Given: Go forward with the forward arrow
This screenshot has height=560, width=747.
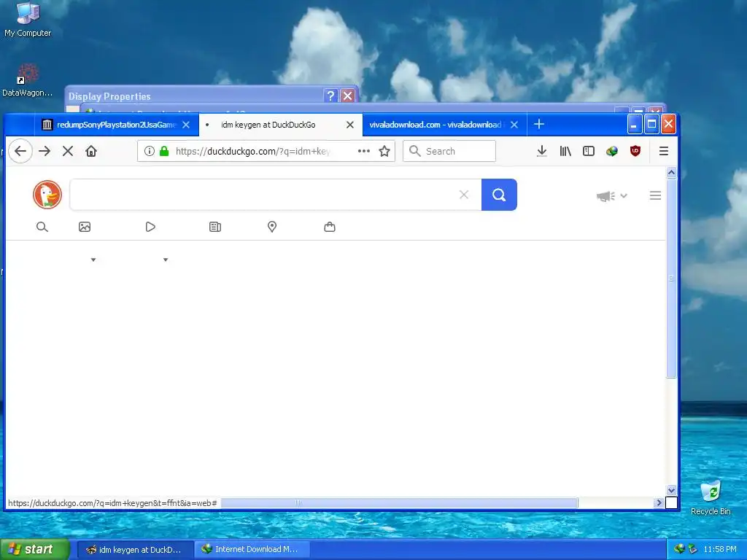Looking at the screenshot, I should point(44,151).
